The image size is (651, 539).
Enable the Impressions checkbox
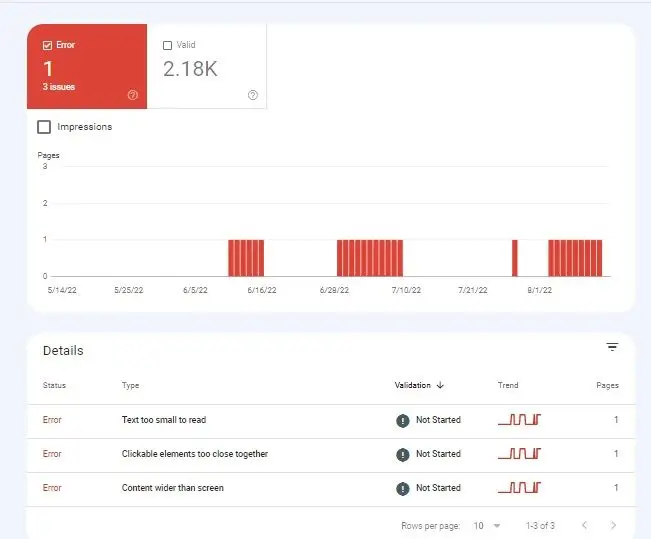tap(44, 127)
